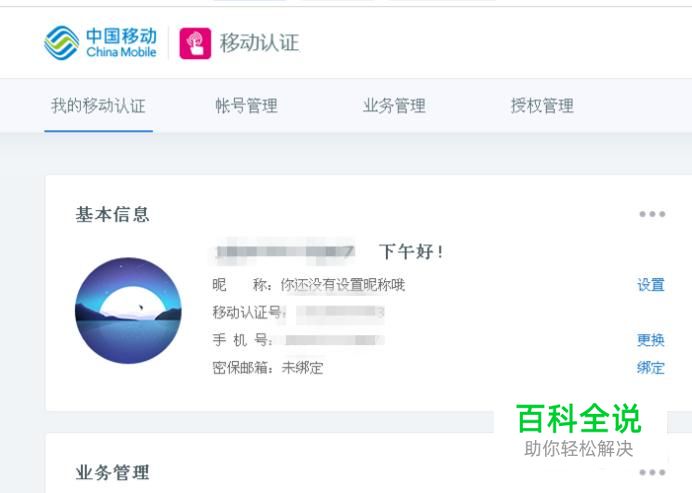Click the 移动认证 title text in header
This screenshot has width=692, height=493.
tap(259, 43)
